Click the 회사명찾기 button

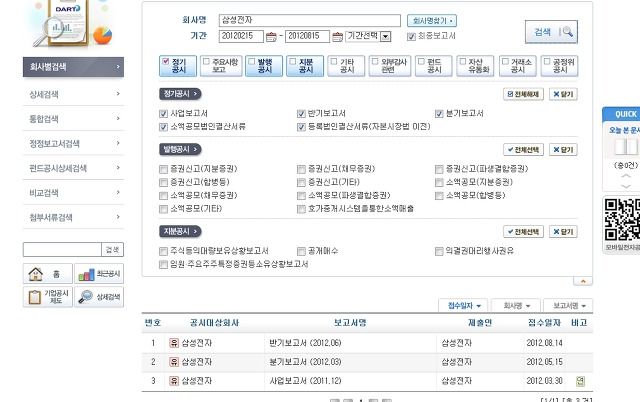pyautogui.click(x=432, y=20)
